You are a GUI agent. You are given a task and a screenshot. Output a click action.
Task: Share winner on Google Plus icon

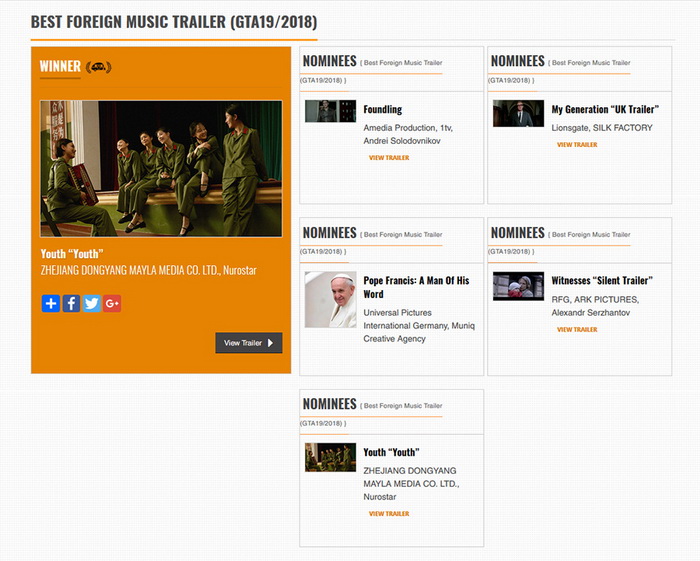pyautogui.click(x=112, y=303)
